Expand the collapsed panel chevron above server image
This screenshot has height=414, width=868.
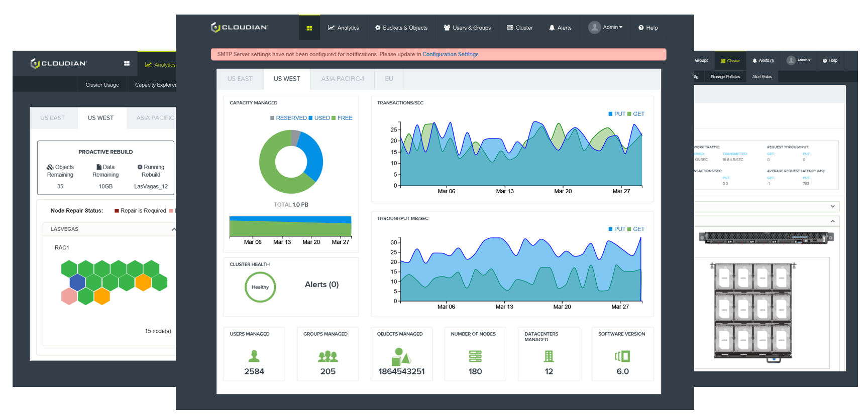[832, 206]
